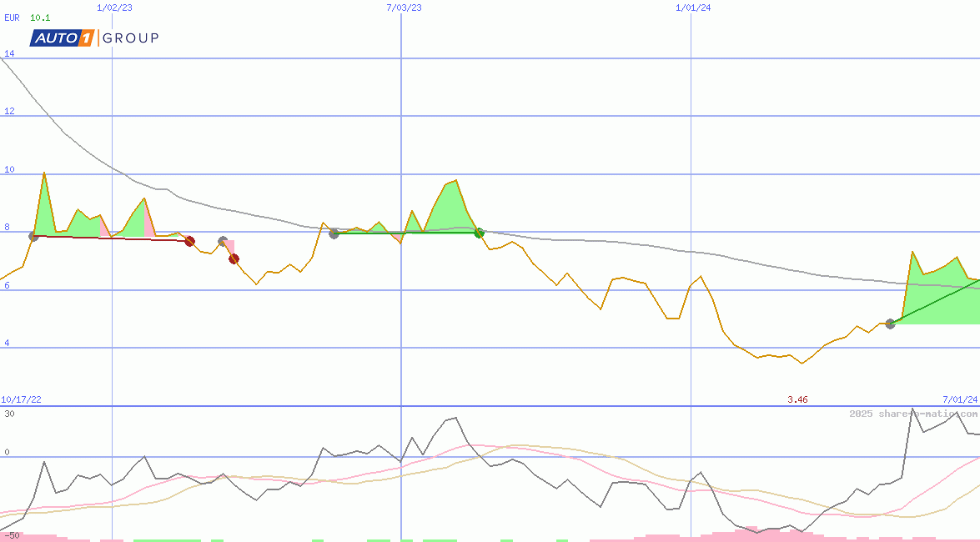Select the red 3.46 low price label

coord(797,400)
